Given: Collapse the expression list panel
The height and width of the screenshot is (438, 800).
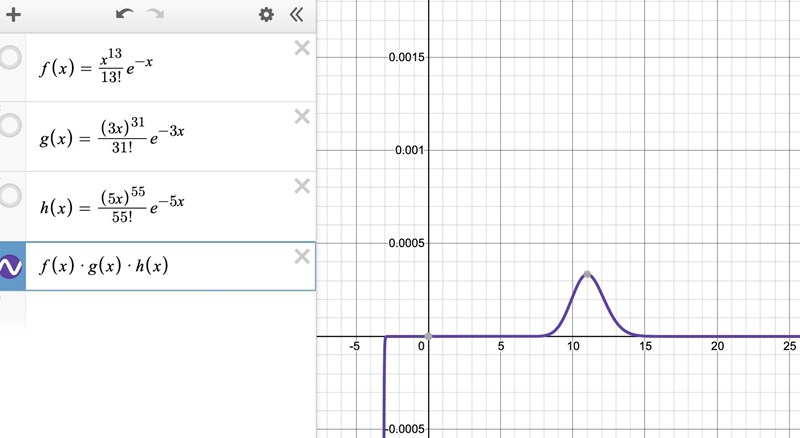Looking at the screenshot, I should [296, 15].
